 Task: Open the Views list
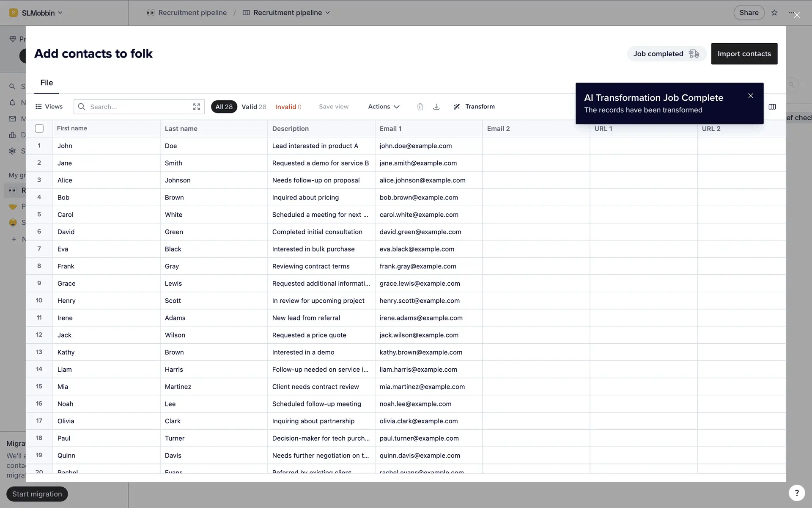49,107
